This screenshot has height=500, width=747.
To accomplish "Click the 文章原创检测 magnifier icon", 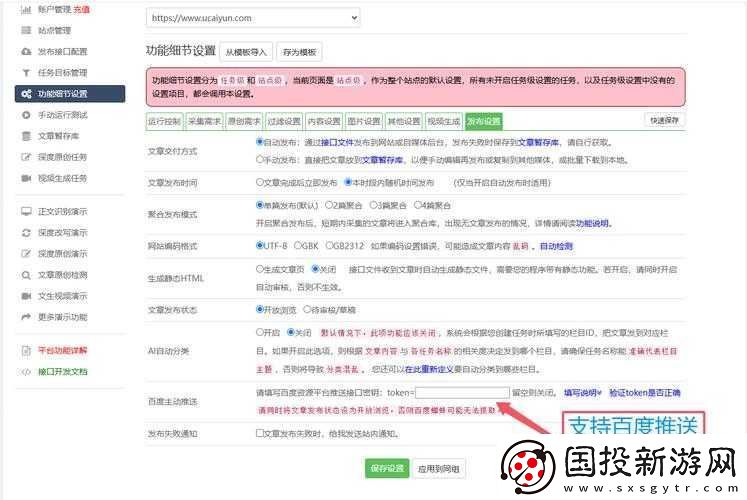I will tap(26, 275).
